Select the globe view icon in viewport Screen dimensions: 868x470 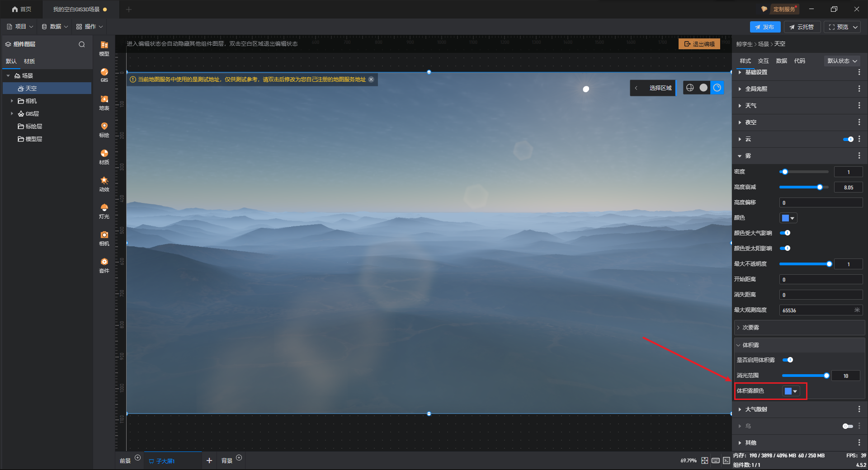tap(690, 88)
